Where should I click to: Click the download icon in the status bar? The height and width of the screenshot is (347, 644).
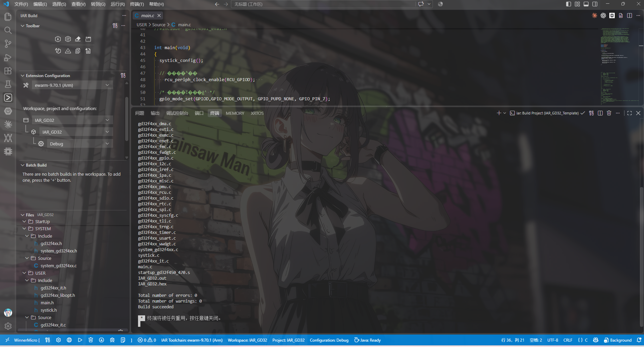(x=101, y=340)
